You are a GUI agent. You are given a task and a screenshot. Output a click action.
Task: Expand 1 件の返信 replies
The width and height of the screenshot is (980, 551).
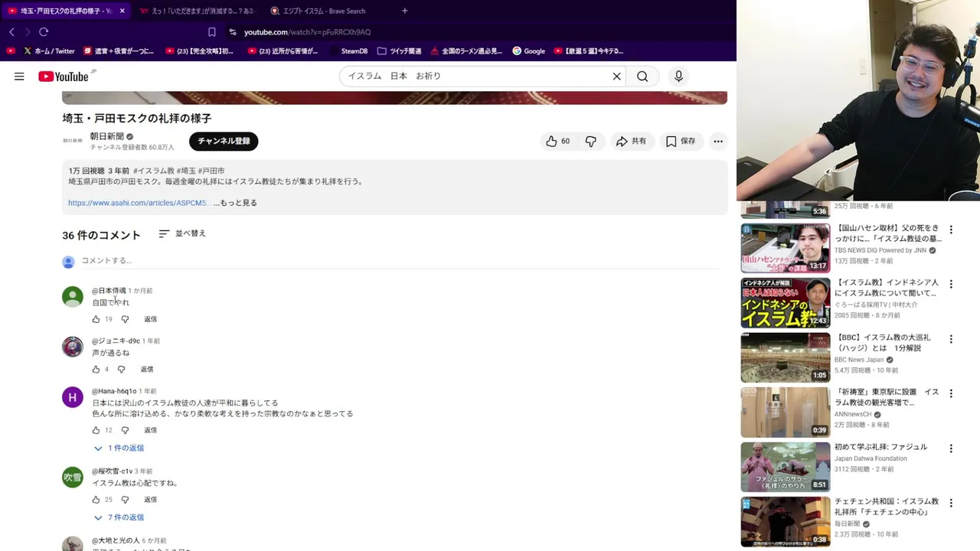point(119,448)
